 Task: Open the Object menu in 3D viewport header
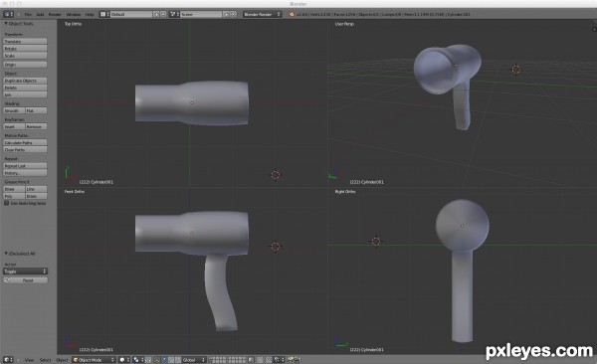click(62, 360)
